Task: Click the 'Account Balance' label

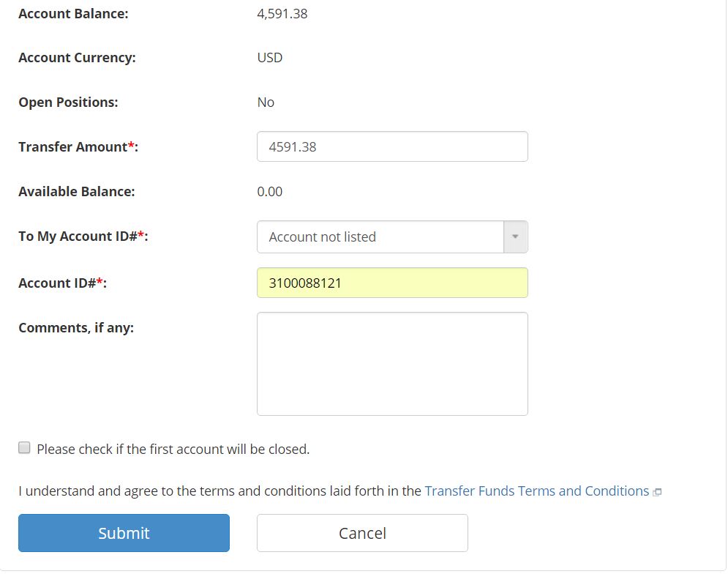Action: pos(73,14)
